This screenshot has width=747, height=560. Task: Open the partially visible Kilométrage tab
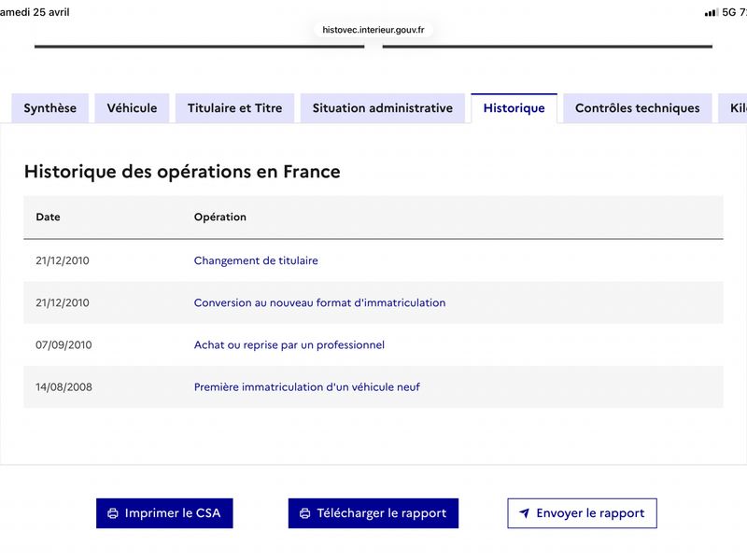click(733, 108)
